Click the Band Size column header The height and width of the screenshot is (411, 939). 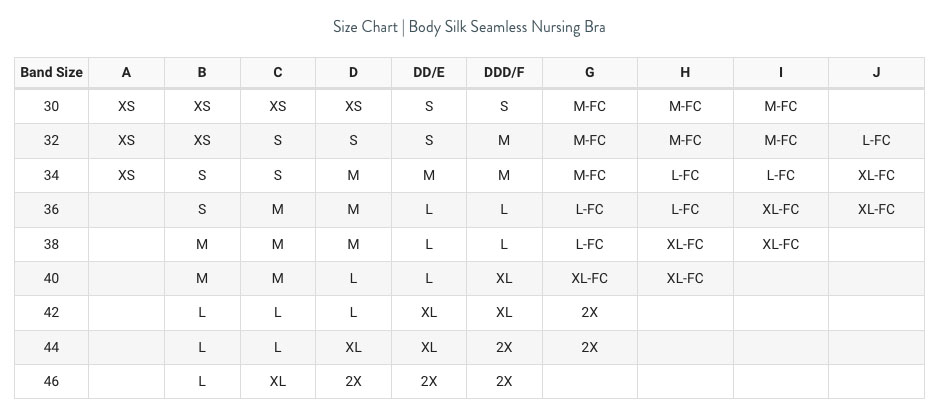[x=51, y=72]
